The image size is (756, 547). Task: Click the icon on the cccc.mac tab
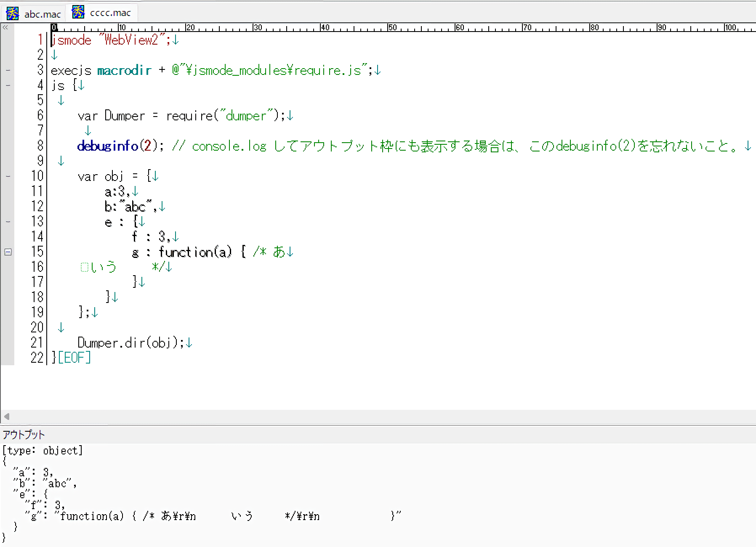click(x=78, y=13)
